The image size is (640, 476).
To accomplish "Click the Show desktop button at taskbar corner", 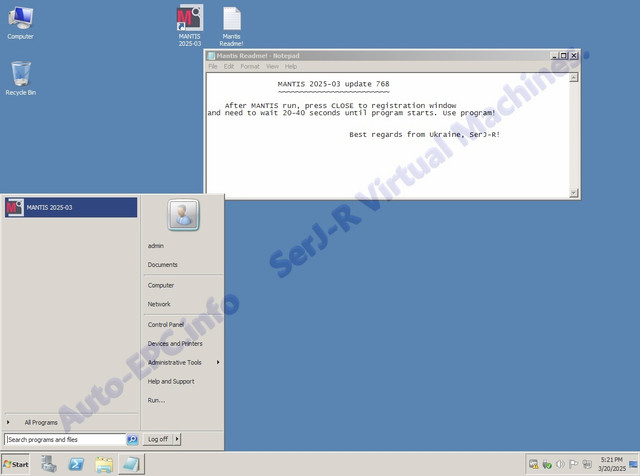I will pyautogui.click(x=634, y=464).
